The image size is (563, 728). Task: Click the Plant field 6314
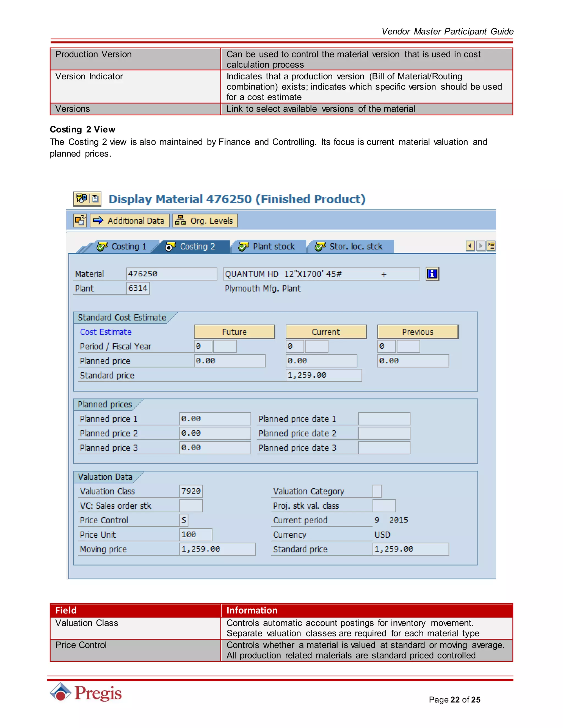click(x=138, y=288)
